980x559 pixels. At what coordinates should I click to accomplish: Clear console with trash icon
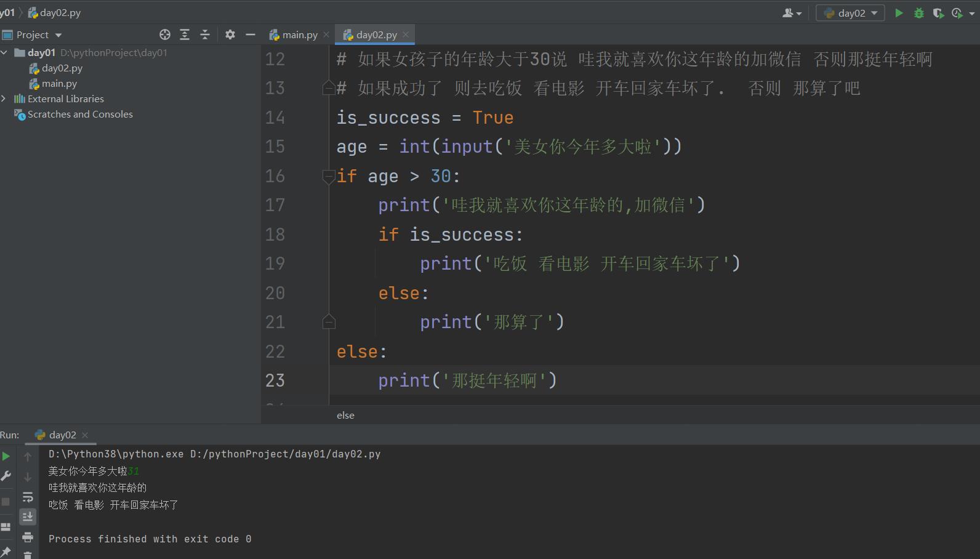coord(28,555)
